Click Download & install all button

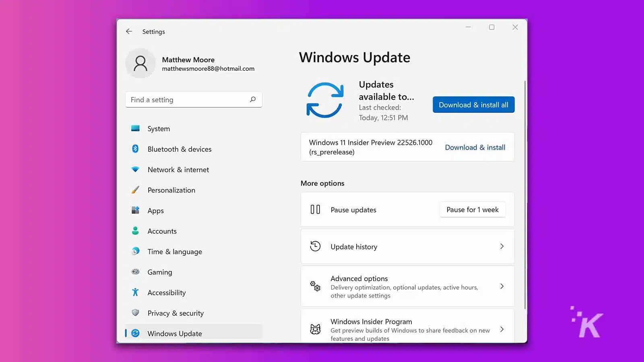tap(473, 105)
